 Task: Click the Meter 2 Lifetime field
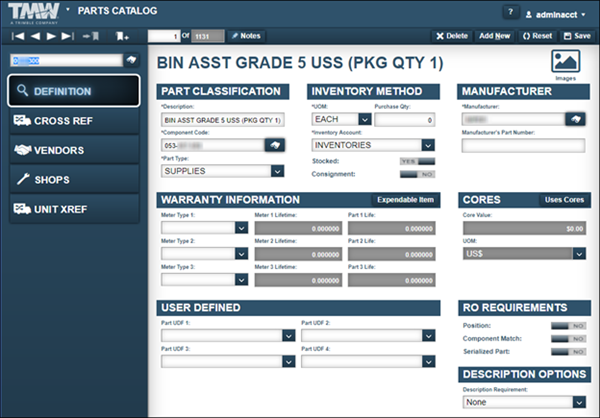(298, 254)
